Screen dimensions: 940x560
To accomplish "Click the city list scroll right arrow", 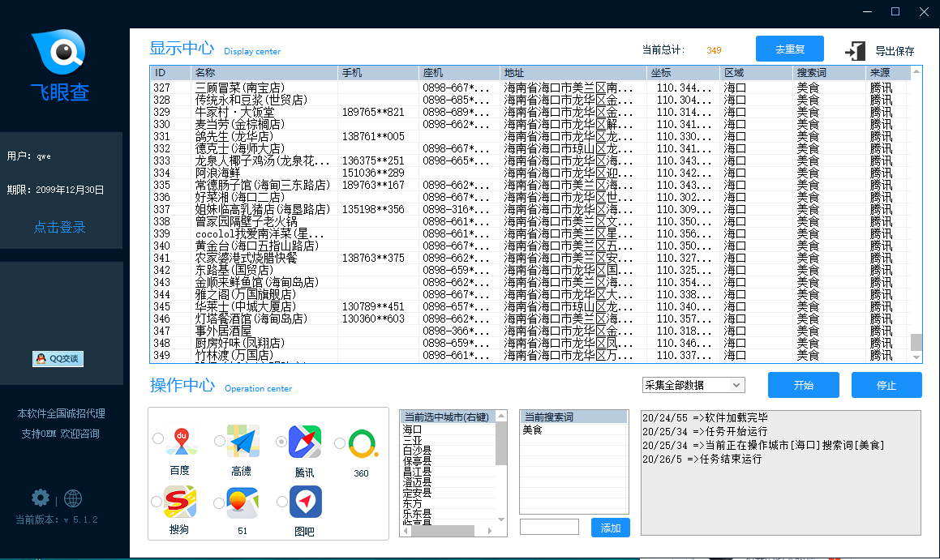I will (490, 531).
